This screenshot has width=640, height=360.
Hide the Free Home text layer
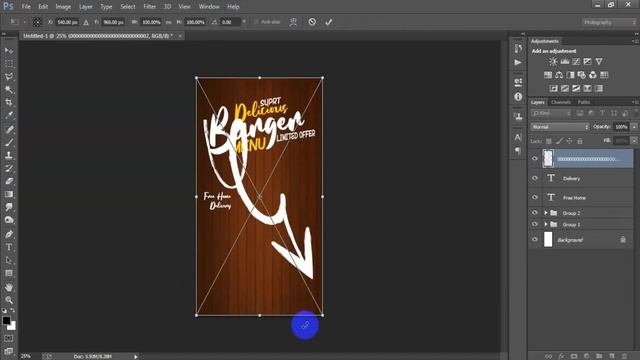pos(535,197)
